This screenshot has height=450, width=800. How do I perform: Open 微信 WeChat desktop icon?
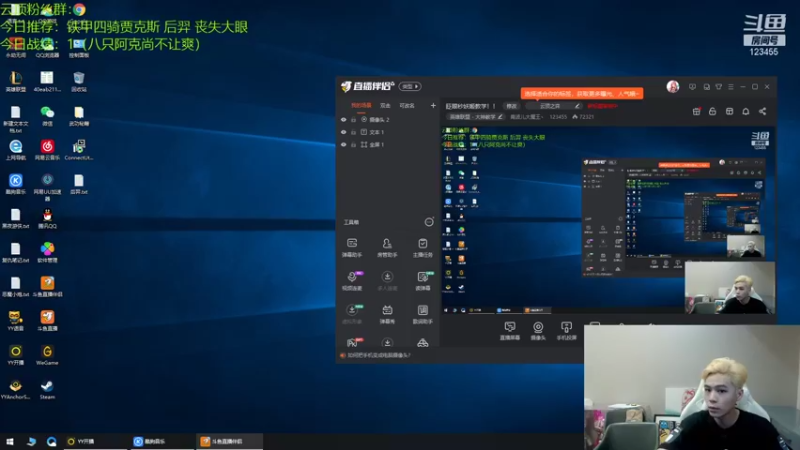tap(47, 116)
